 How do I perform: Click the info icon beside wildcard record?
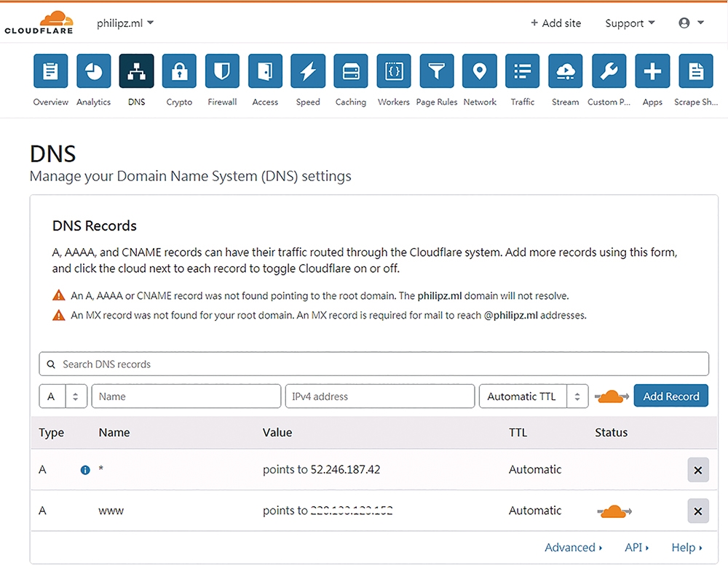(x=85, y=470)
